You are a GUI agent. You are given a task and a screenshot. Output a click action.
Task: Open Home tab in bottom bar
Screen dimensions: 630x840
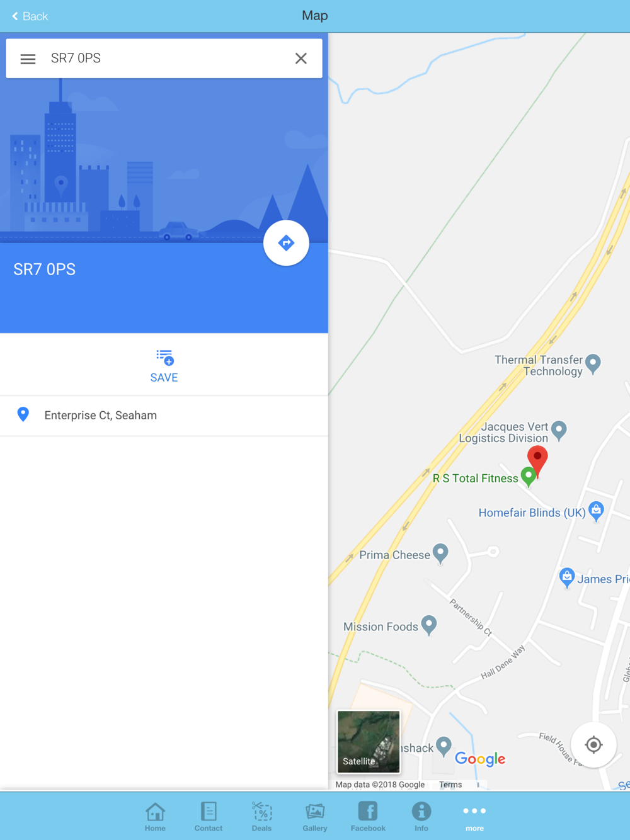coord(155,817)
